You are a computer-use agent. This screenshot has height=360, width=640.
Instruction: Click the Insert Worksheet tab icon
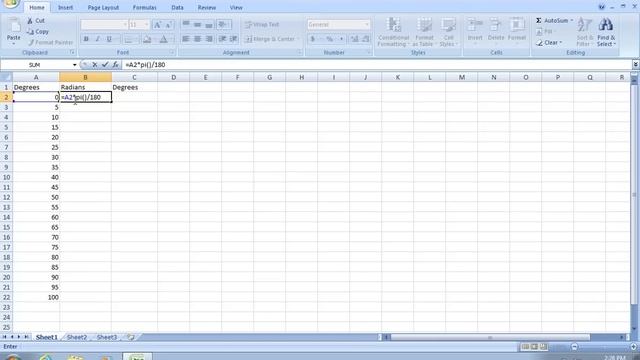click(131, 337)
